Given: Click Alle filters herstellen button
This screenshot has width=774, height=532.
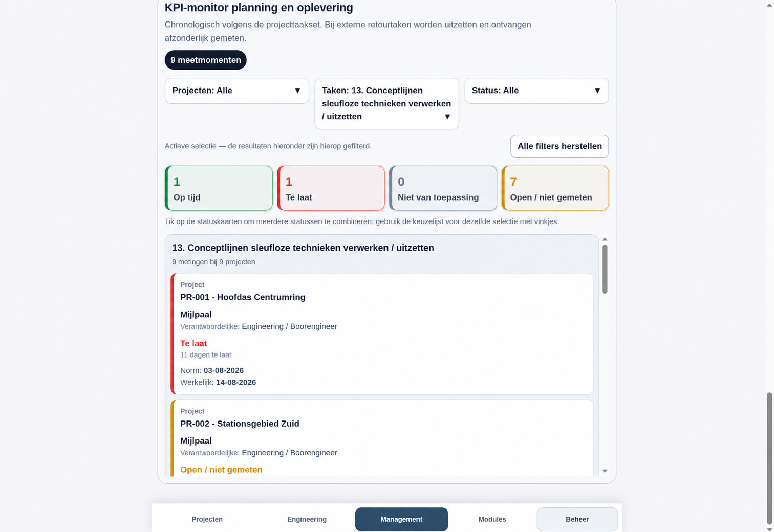Looking at the screenshot, I should (560, 146).
